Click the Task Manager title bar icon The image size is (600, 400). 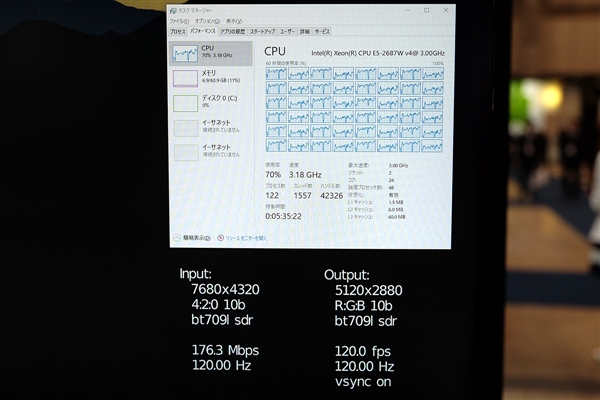(x=173, y=11)
